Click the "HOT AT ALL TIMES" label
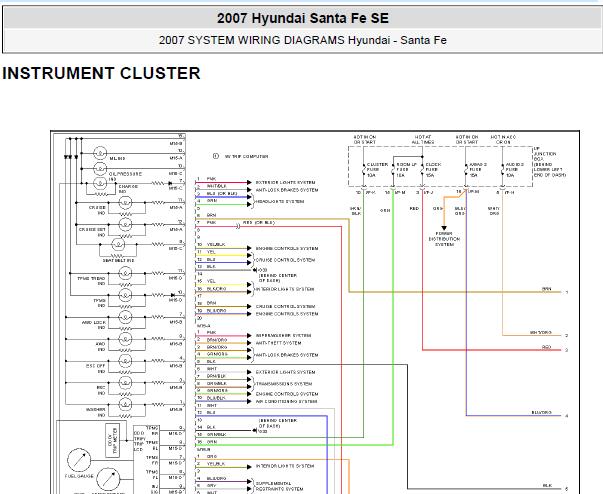This screenshot has width=603, height=494. (423, 140)
